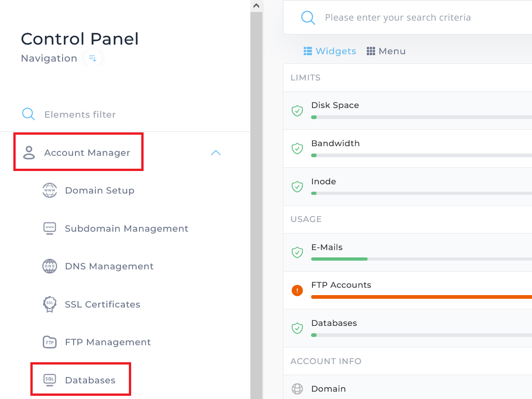Click the E-Mails usage progress bar
532x399 pixels.
click(x=414, y=259)
